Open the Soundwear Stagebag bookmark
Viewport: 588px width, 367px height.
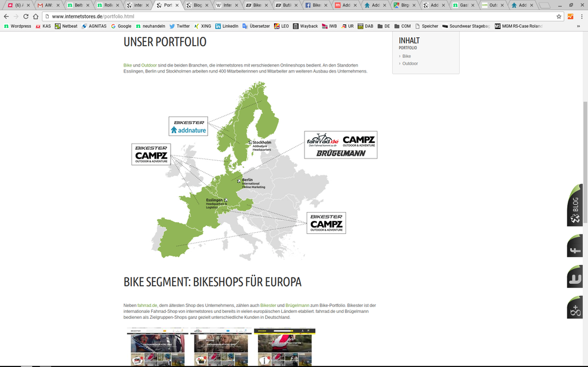pos(466,26)
